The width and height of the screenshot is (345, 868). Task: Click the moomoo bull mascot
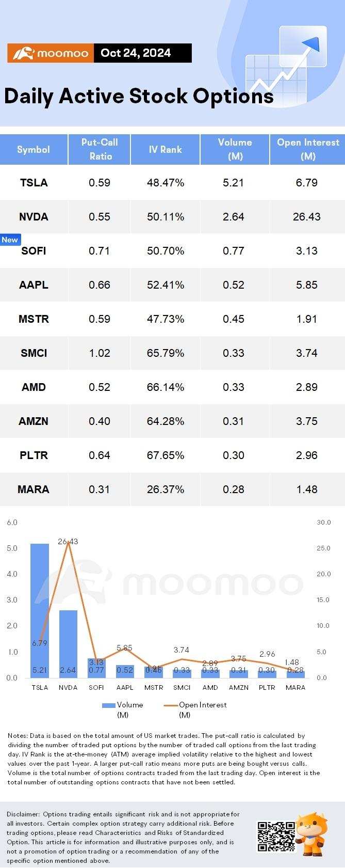tap(313, 834)
